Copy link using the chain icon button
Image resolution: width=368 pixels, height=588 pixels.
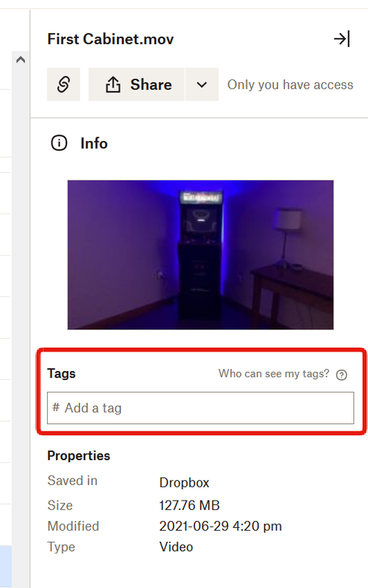point(63,85)
